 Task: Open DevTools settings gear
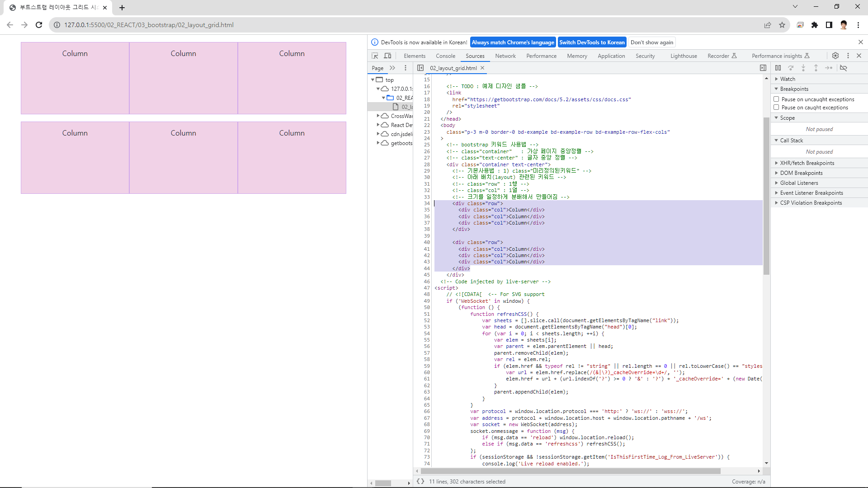click(835, 56)
